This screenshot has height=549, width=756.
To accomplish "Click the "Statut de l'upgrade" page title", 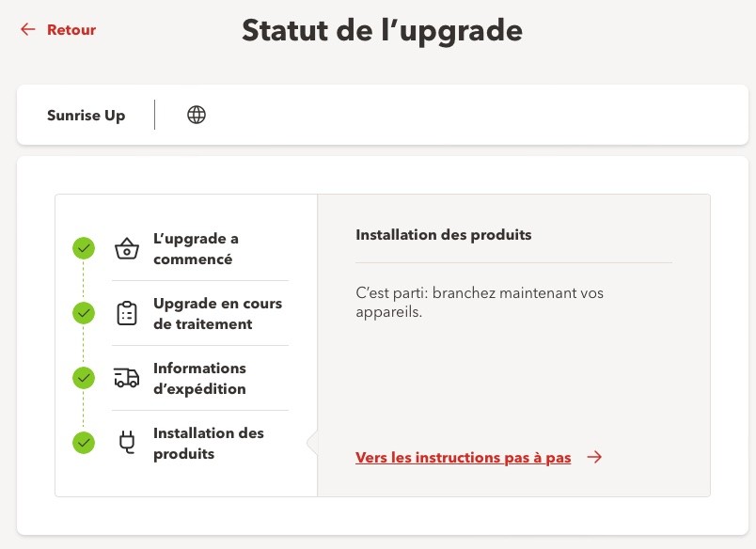I will pos(382,30).
